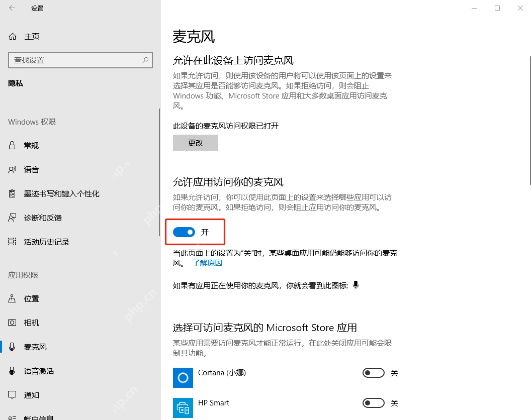Click the 隐私 section heading
Screen dimensions: 532x420
[x=16, y=83]
